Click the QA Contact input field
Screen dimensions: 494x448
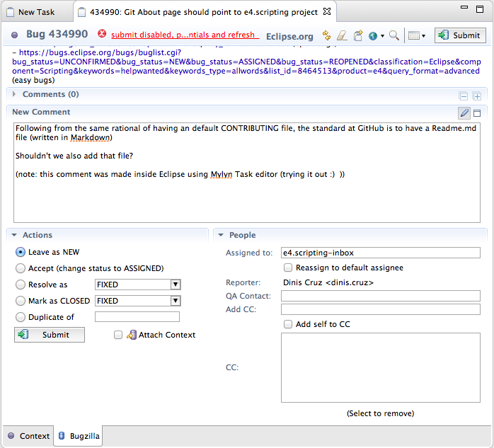pos(381,296)
